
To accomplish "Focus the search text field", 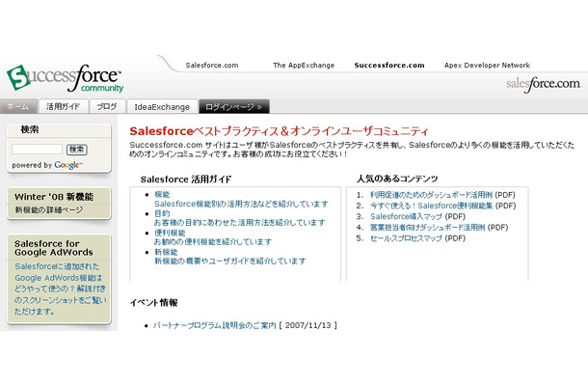I will pos(37,149).
